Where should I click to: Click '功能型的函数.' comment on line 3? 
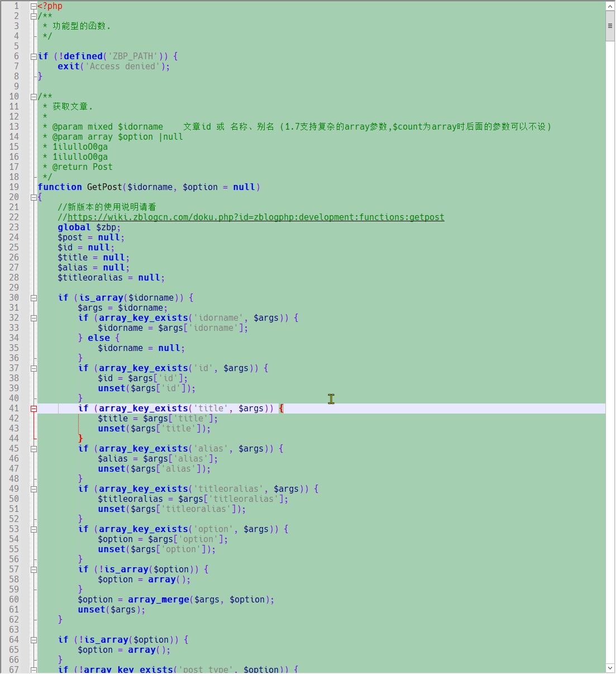(82, 26)
